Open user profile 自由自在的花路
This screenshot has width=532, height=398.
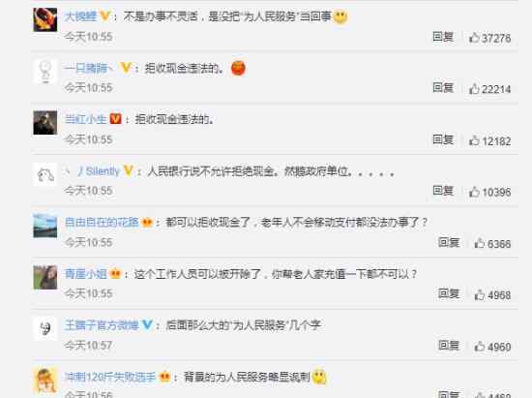[x=102, y=222]
